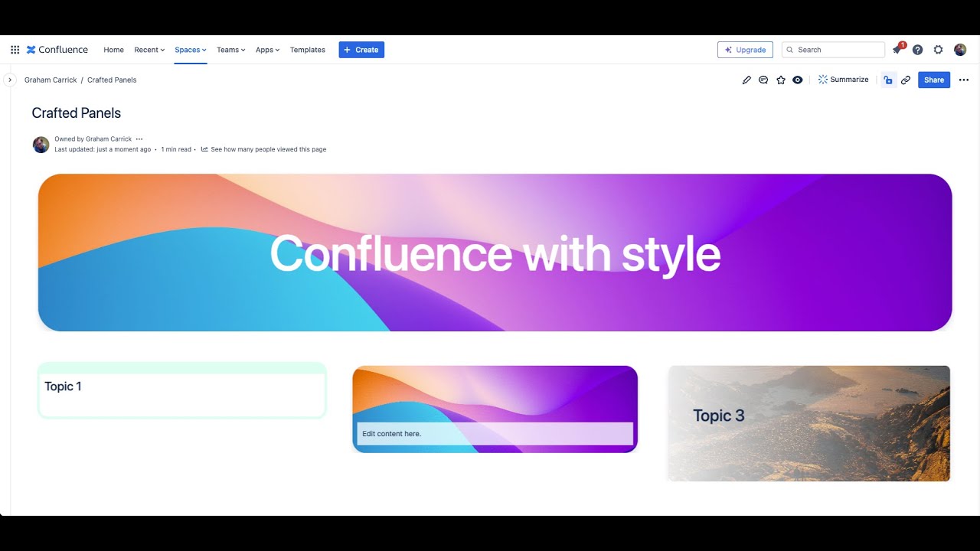Click the Confluence with style banner
The width and height of the screenshot is (980, 551).
495,253
